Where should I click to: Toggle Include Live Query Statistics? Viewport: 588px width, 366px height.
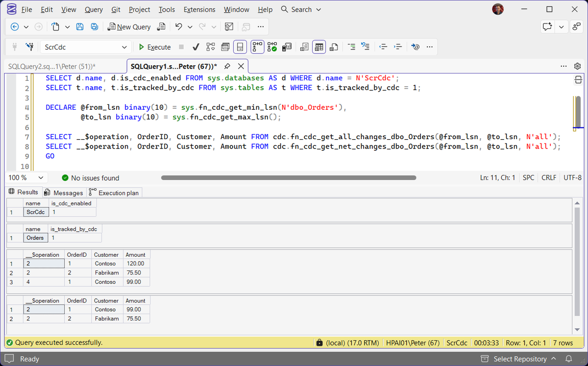[272, 47]
